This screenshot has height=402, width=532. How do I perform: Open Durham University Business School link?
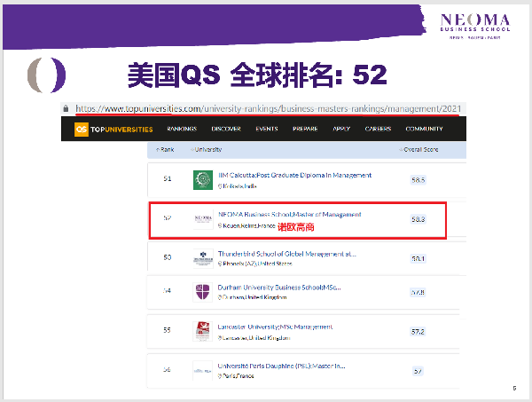point(279,288)
